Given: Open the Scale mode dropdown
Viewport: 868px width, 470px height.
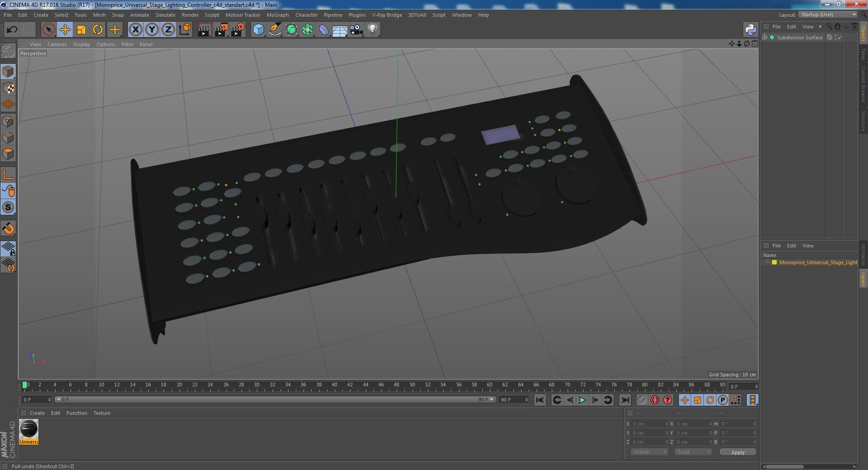Looking at the screenshot, I should [x=693, y=452].
